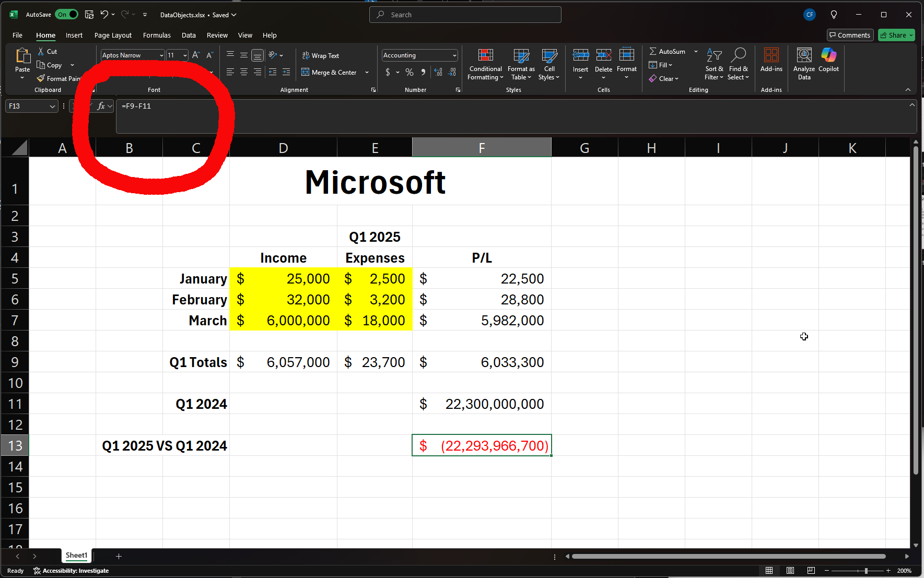924x578 pixels.
Task: Open Sort & Filter options
Action: pyautogui.click(x=714, y=64)
